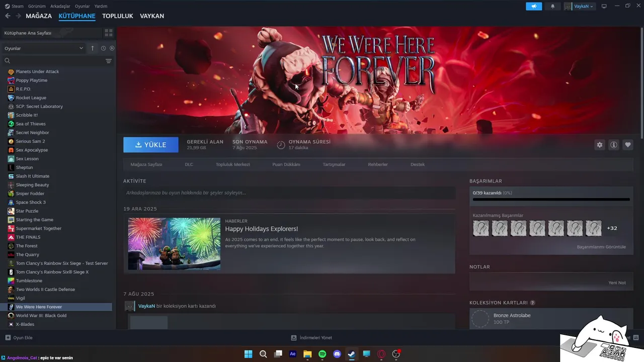Open the Mağaza Sayfası link
The image size is (644, 362).
click(x=146, y=164)
